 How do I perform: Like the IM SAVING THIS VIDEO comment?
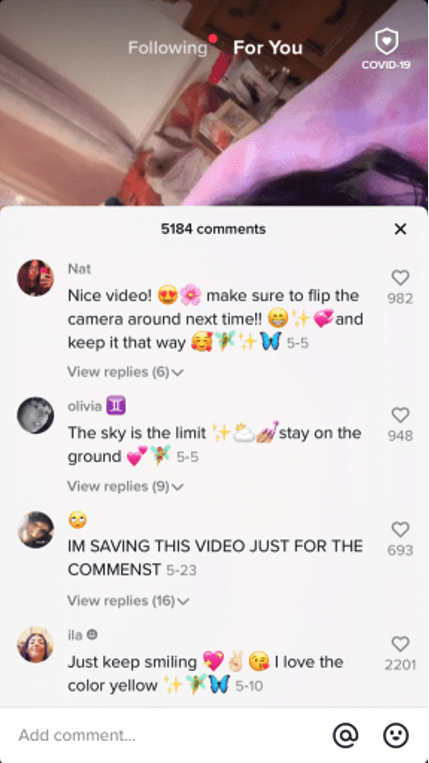[x=400, y=529]
